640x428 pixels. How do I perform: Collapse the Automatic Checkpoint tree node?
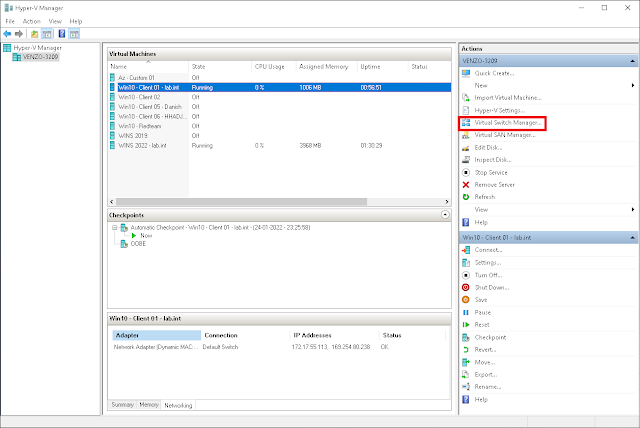[x=115, y=228]
